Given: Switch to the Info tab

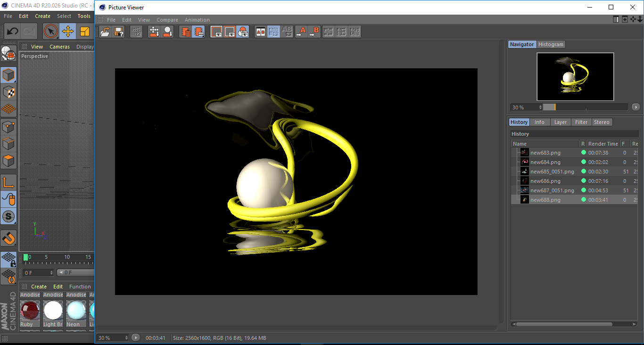Looking at the screenshot, I should coord(539,122).
